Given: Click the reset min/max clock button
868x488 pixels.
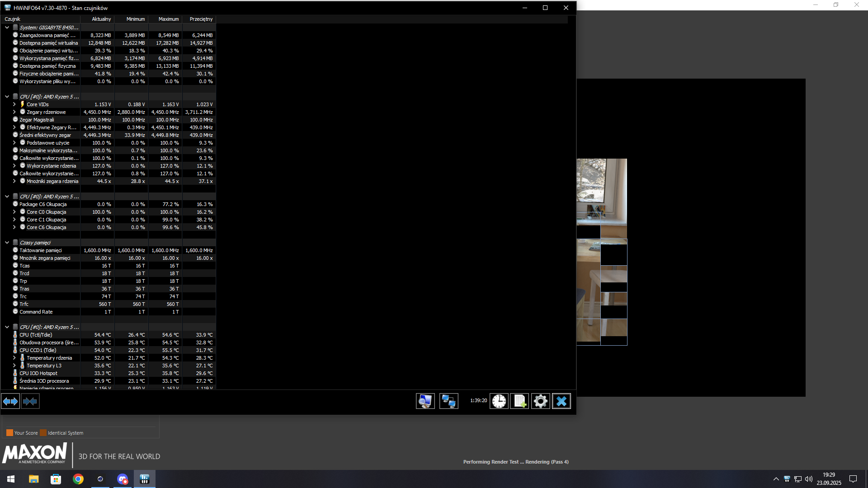Looking at the screenshot, I should pyautogui.click(x=499, y=401).
